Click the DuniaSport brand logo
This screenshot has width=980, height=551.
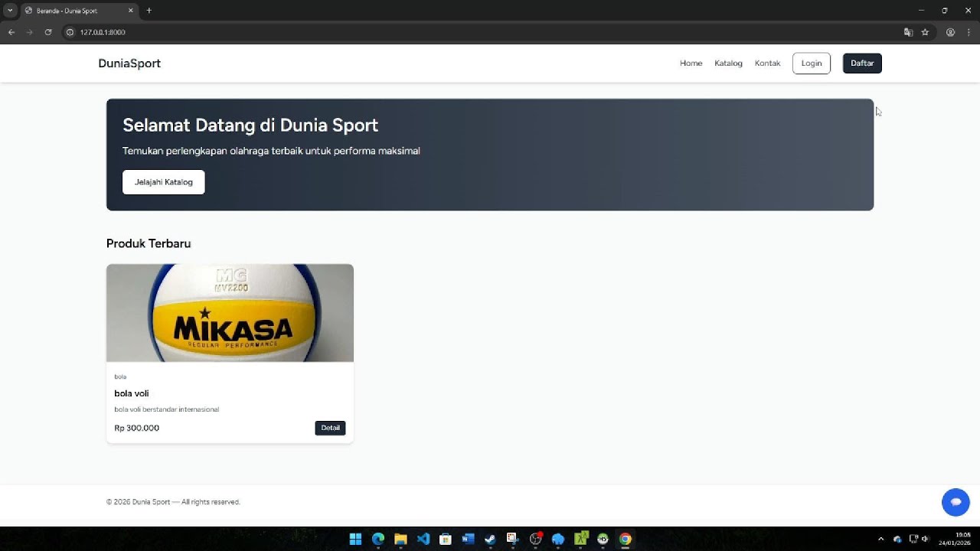[129, 64]
